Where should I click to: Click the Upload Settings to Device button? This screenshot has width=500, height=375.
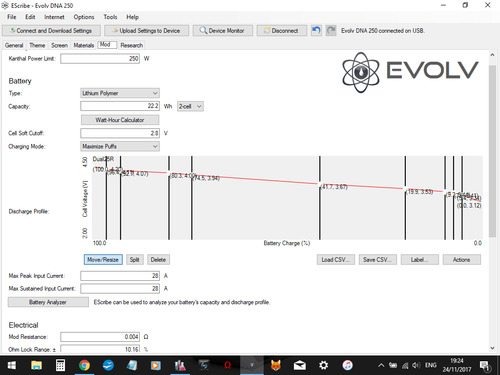pyautogui.click(x=146, y=31)
